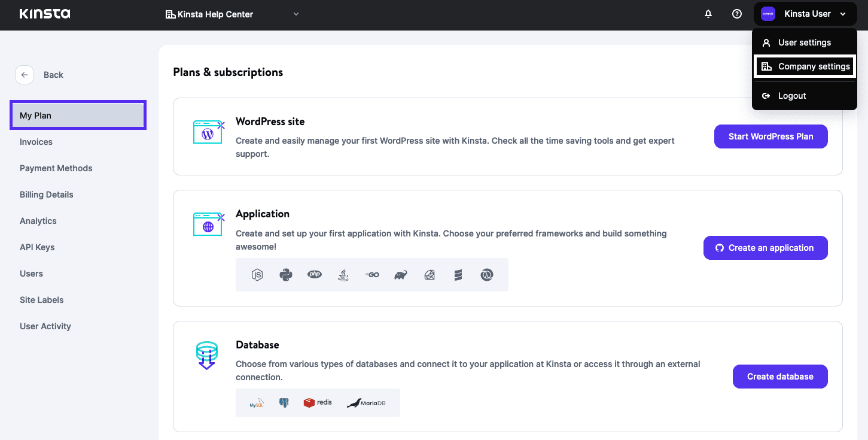This screenshot has width=868, height=440.
Task: Click the MariaDB database icon
Action: pos(367,402)
